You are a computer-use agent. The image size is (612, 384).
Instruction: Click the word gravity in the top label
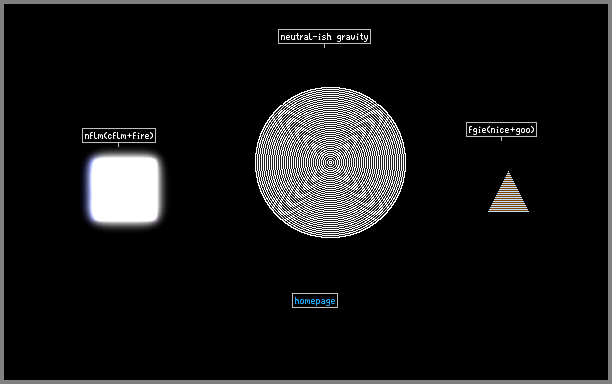(x=352, y=37)
